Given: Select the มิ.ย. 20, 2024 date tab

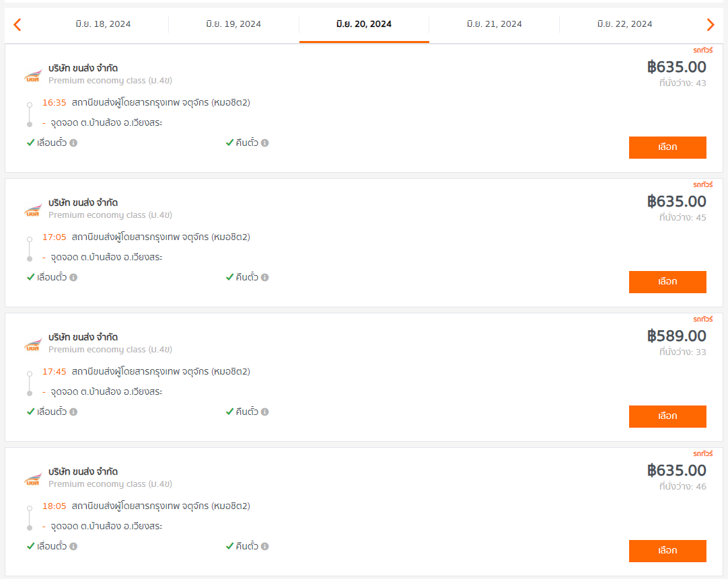Looking at the screenshot, I should coord(364,24).
